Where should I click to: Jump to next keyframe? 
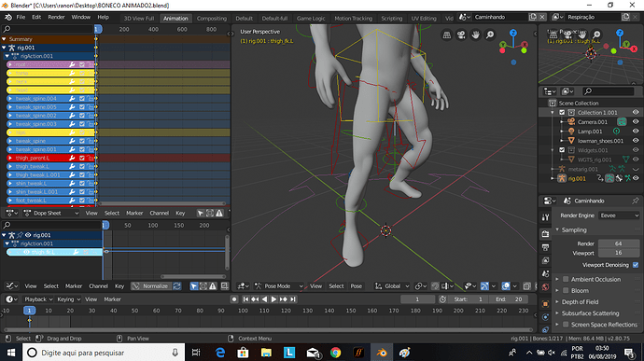coord(284,299)
